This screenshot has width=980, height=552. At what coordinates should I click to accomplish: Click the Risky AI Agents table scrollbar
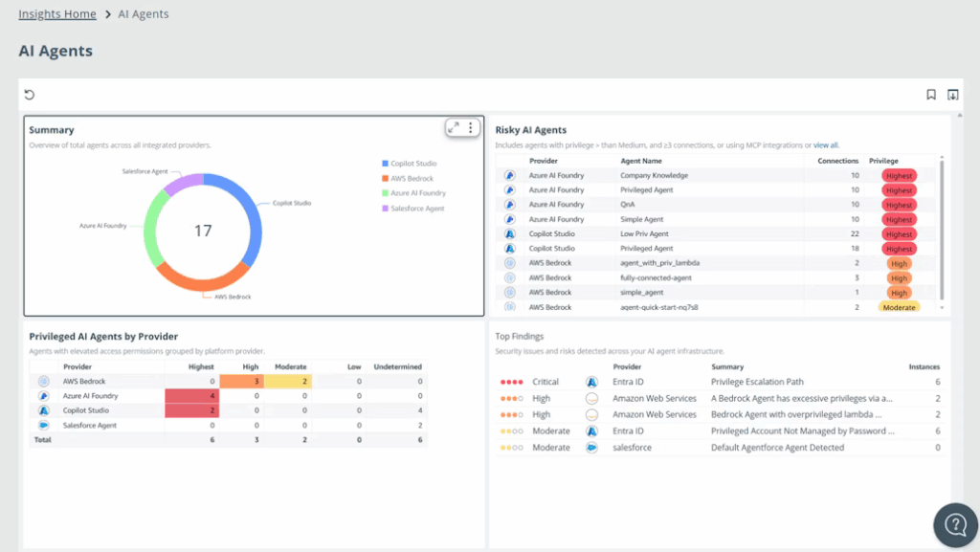point(942,230)
